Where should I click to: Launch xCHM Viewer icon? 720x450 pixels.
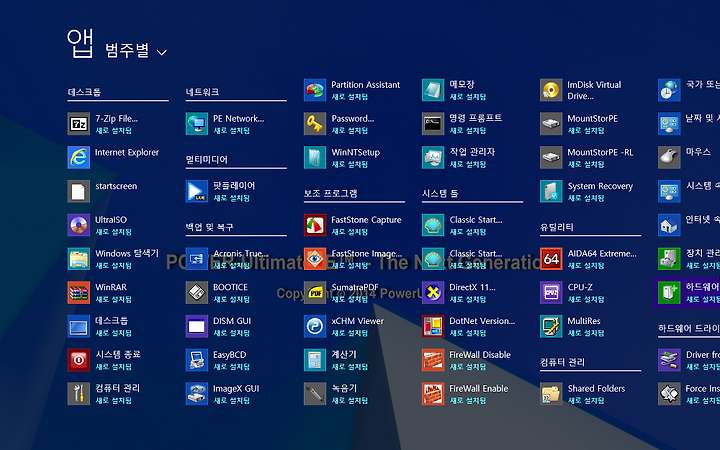(315, 326)
